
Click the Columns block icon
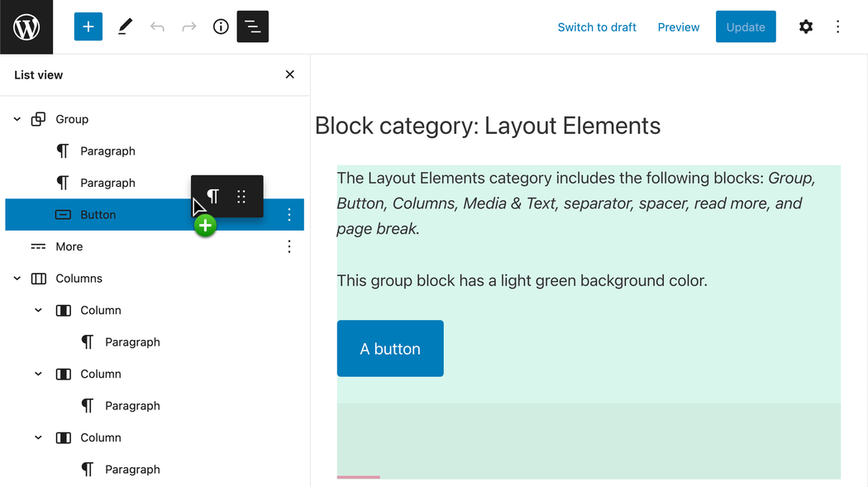pyautogui.click(x=38, y=279)
